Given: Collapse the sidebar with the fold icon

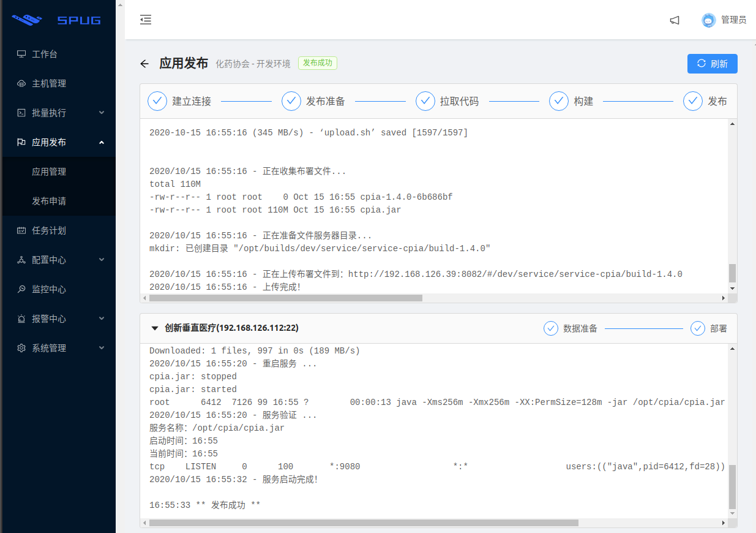Looking at the screenshot, I should point(146,20).
